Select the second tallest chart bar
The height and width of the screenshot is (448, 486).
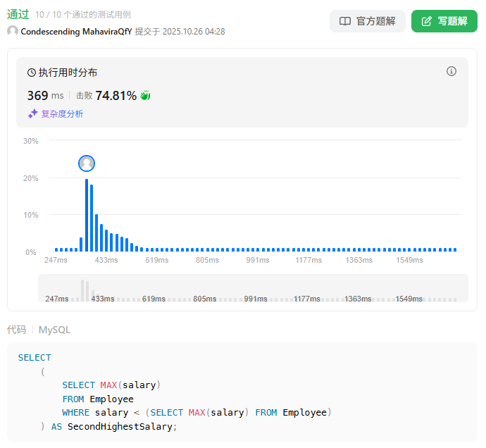(92, 218)
